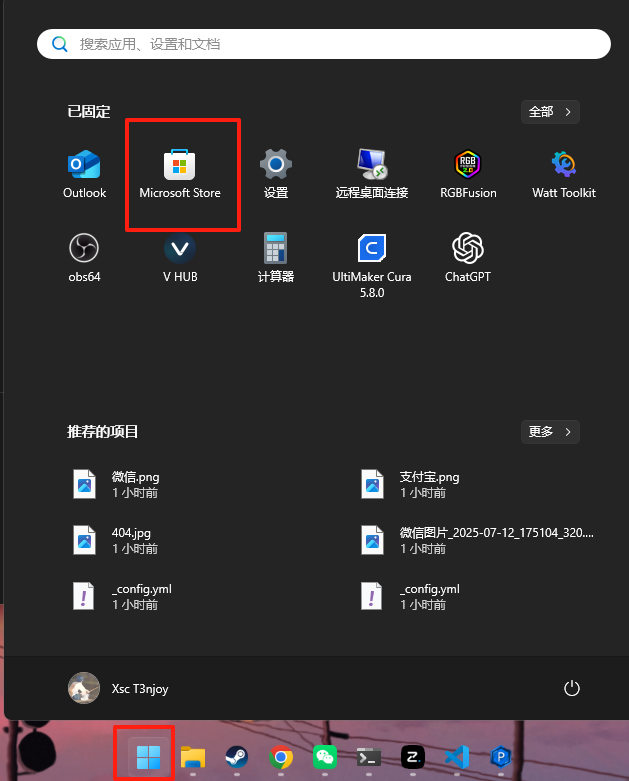
Task: Launch 远程桌面连接 remote desktop app
Action: [372, 173]
